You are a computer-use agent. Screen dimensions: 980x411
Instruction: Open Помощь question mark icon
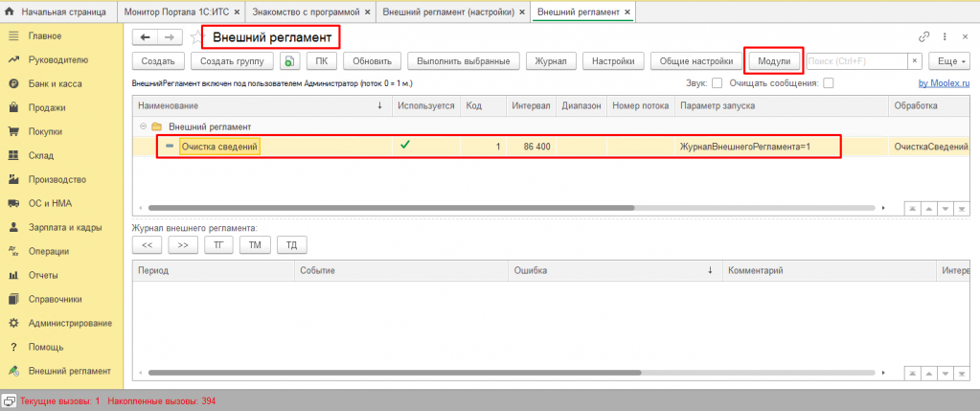(x=12, y=347)
